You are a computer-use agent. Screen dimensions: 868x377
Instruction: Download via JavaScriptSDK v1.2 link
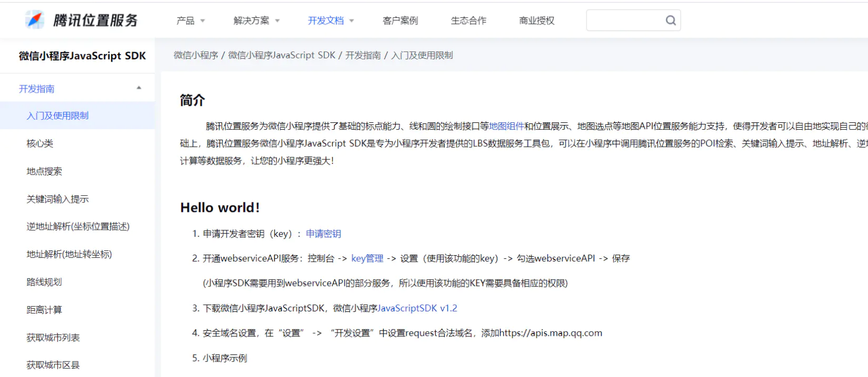417,308
